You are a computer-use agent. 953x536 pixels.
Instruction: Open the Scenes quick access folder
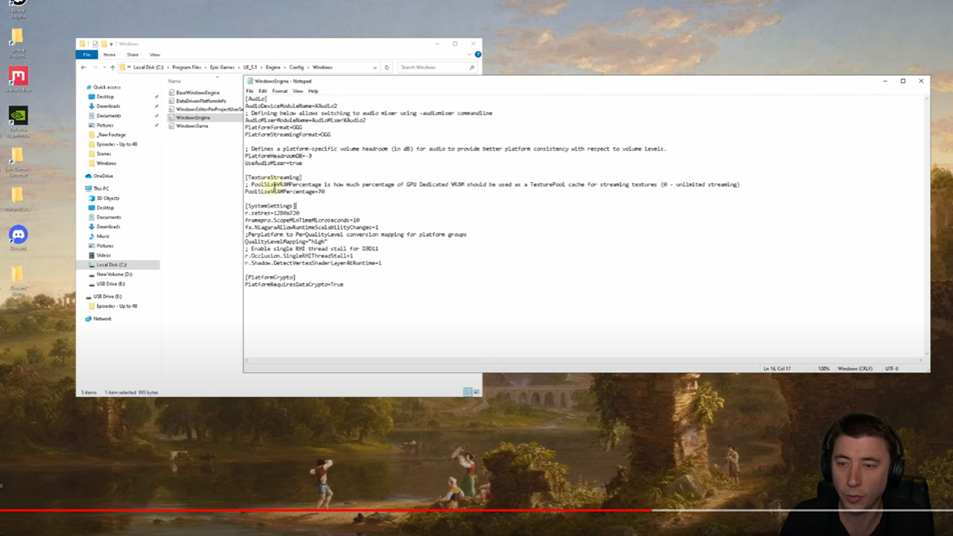pos(100,154)
